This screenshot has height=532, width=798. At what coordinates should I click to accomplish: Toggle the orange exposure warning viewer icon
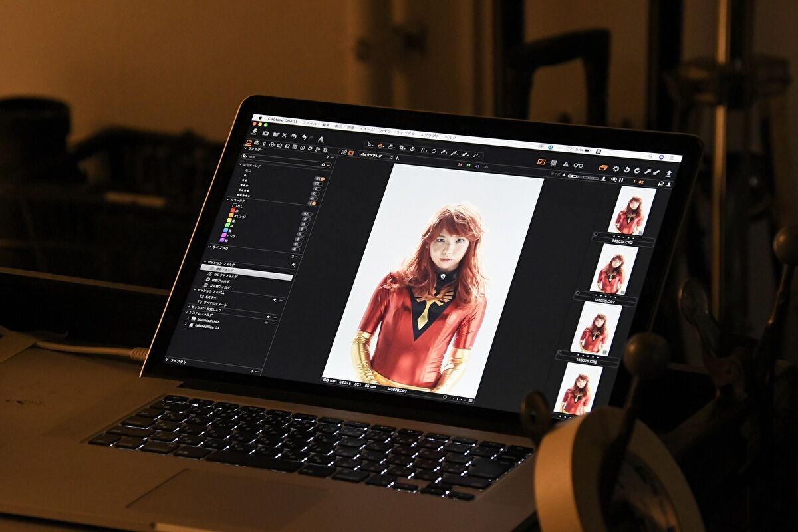pos(541,162)
